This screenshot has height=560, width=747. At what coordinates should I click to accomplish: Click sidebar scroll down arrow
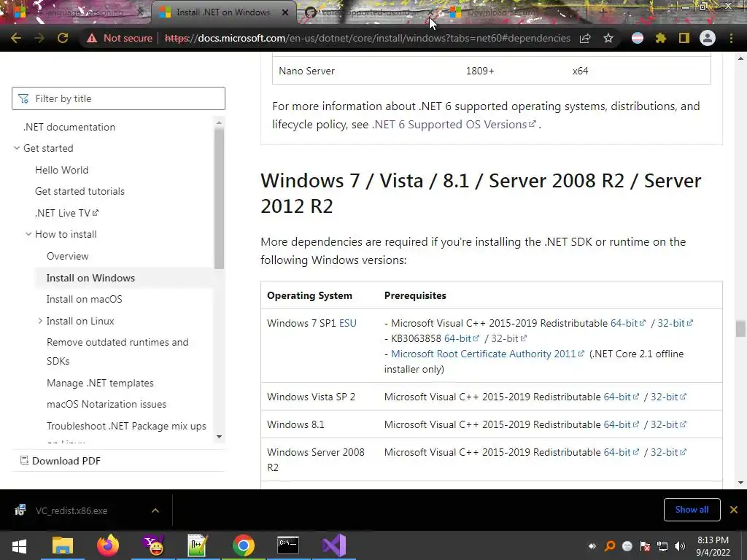tap(219, 437)
